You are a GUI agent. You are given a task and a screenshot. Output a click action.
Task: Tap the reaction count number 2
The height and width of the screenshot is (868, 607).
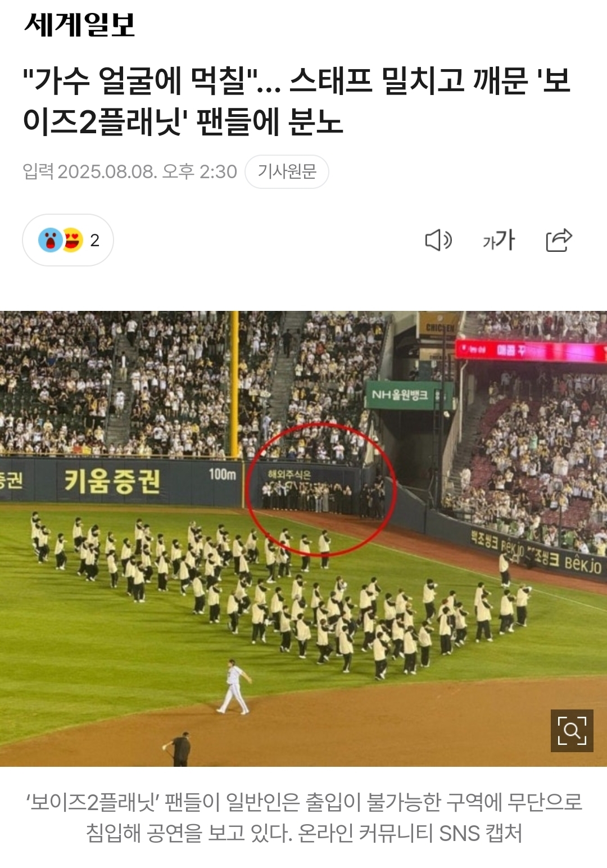tap(94, 241)
